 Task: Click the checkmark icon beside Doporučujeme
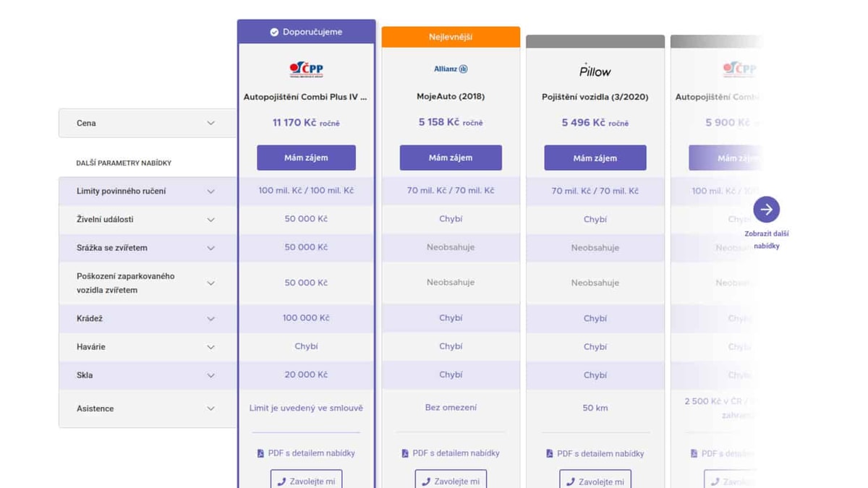(x=274, y=33)
